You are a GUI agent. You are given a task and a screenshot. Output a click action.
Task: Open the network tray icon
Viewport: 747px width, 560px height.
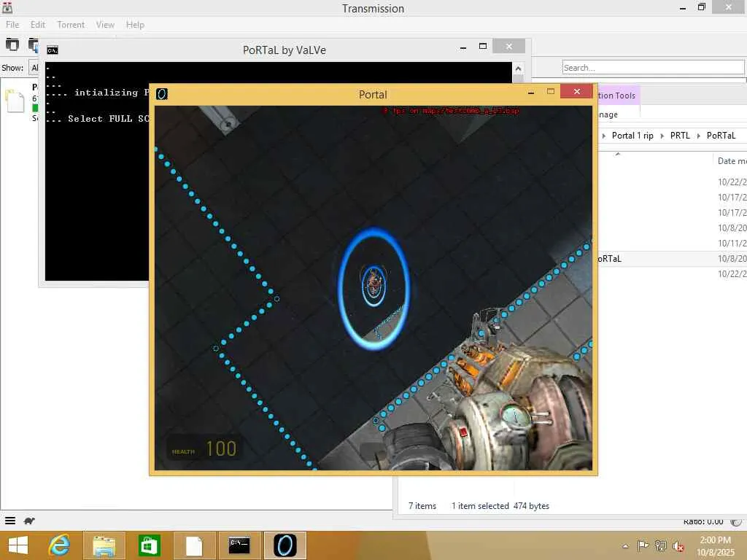pyautogui.click(x=660, y=545)
